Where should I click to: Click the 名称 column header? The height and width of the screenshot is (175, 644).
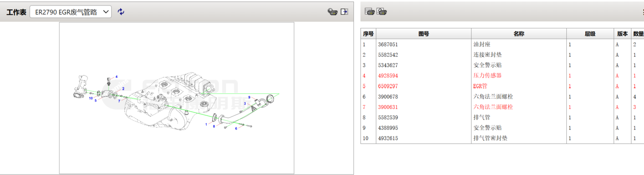(519, 34)
